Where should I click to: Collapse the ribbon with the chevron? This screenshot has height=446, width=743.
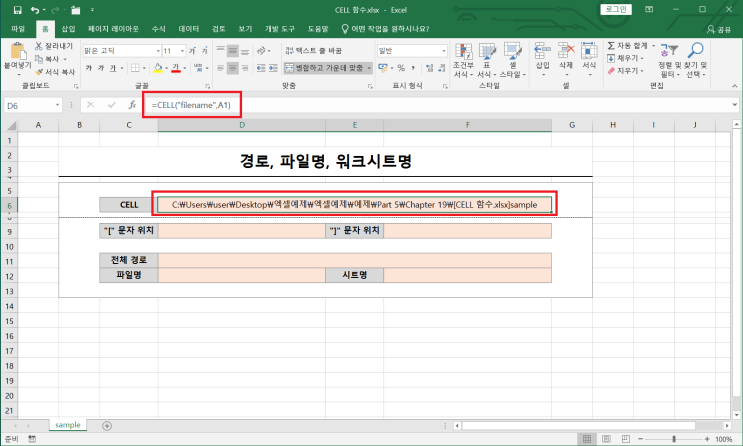tap(734, 86)
